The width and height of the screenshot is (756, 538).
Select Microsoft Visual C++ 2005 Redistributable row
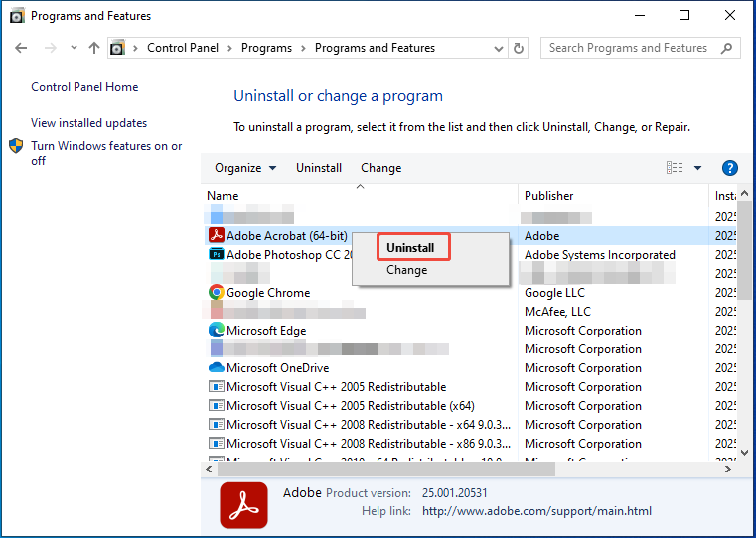coord(469,387)
